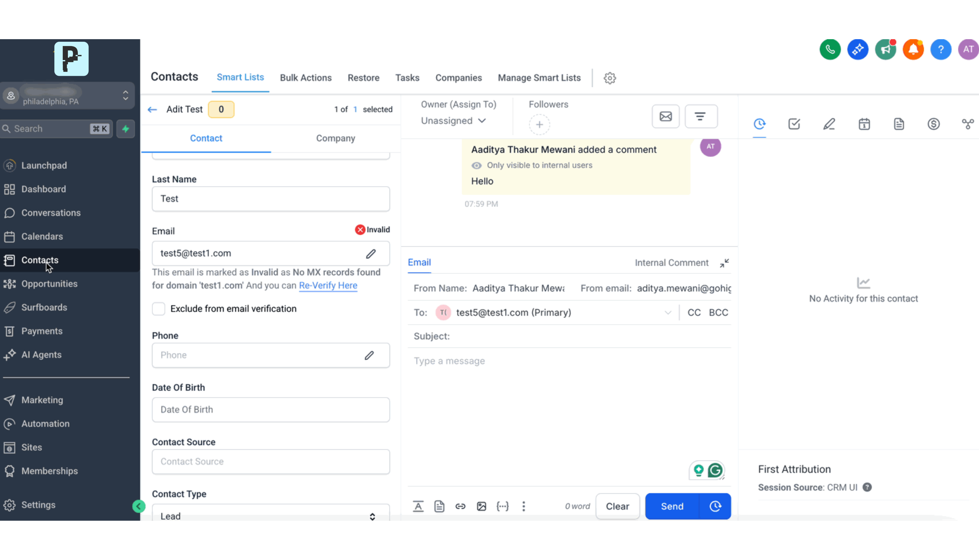The height and width of the screenshot is (560, 979).
Task: Open the Payments dollar panel icon
Action: (933, 124)
